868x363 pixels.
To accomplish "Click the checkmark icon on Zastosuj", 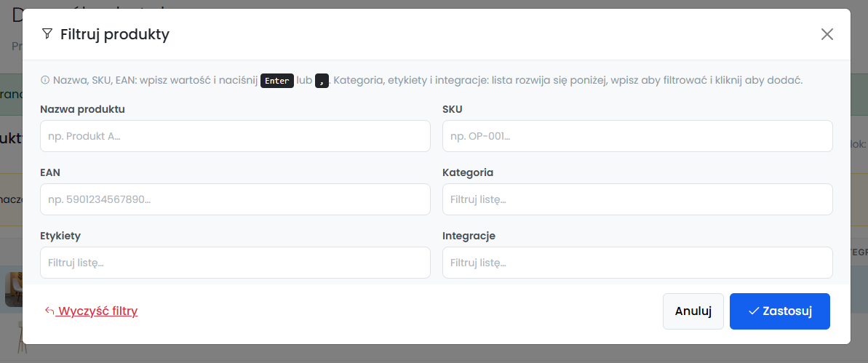I will coord(753,311).
